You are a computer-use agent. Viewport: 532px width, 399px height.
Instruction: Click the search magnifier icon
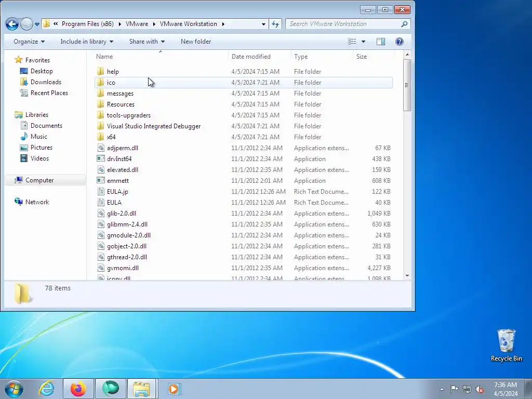point(404,24)
